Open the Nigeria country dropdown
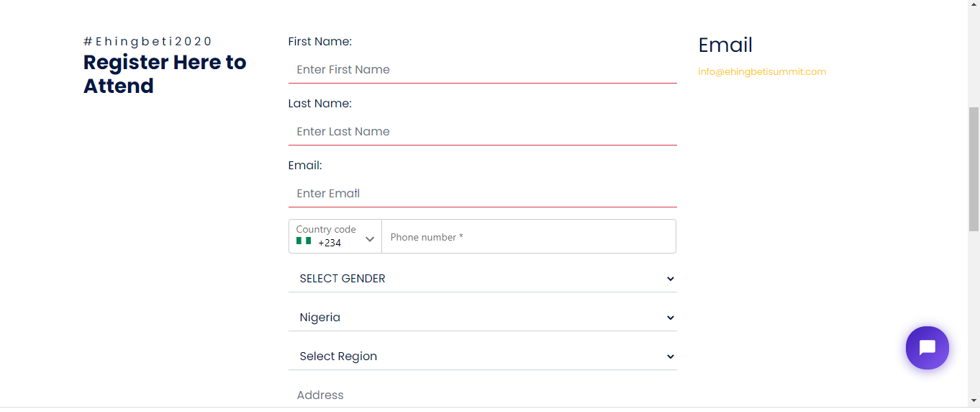The width and height of the screenshot is (980, 412). coord(482,318)
